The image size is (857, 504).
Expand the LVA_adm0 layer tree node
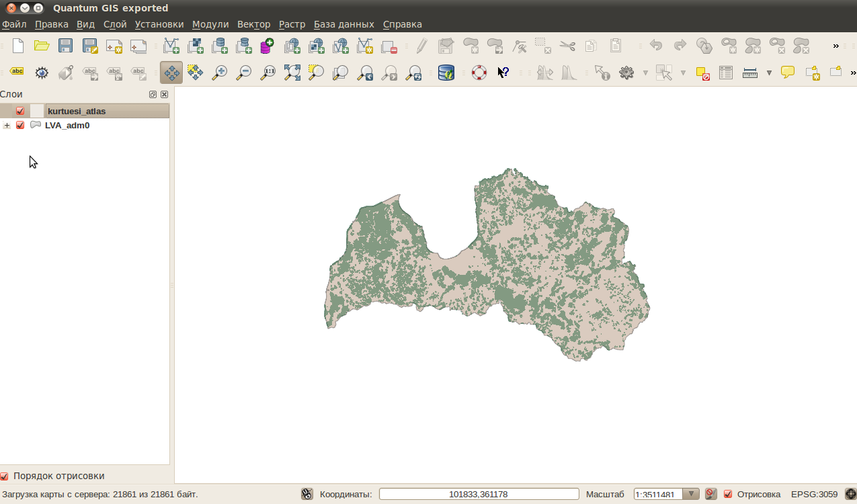click(6, 125)
